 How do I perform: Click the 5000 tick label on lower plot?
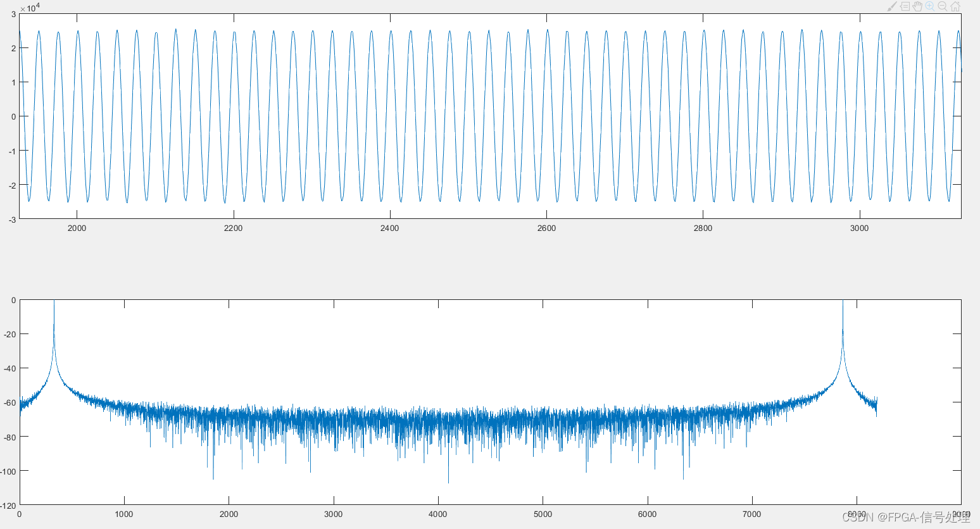tap(543, 514)
